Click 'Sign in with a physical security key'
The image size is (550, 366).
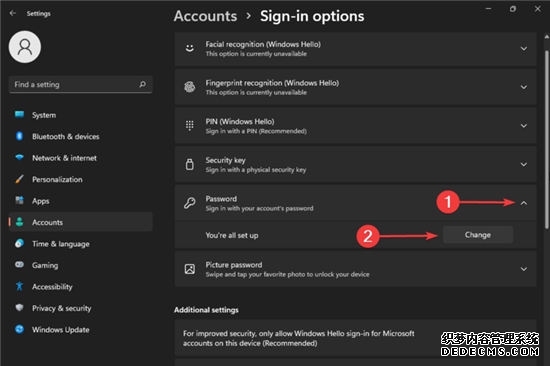tap(256, 170)
